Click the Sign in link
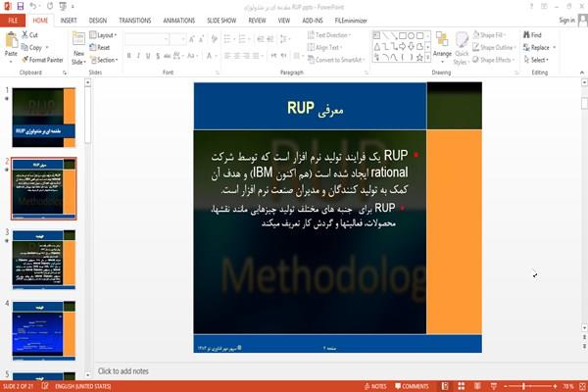The image size is (588, 392). click(566, 20)
